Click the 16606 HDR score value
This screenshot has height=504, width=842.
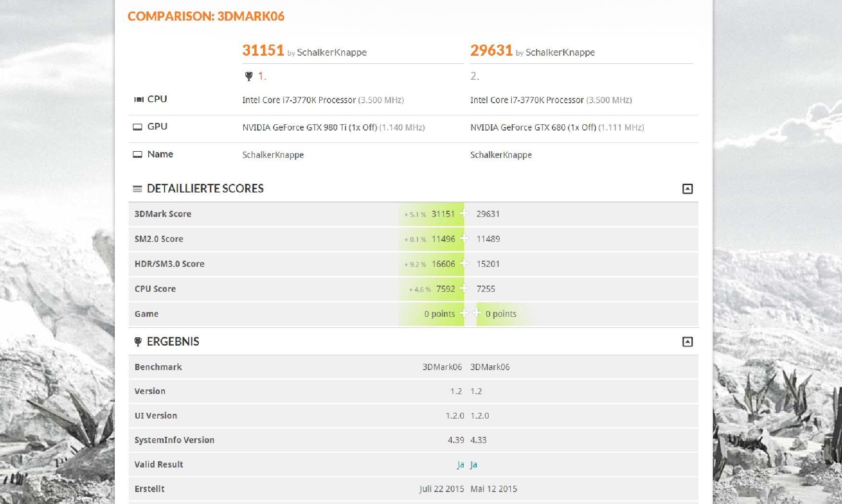click(443, 264)
